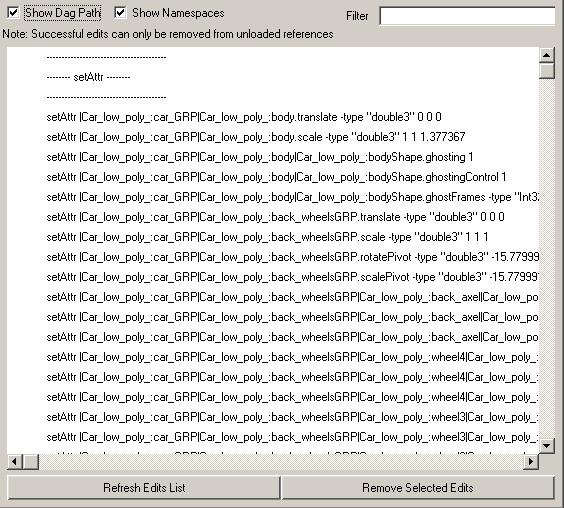The height and width of the screenshot is (508, 564).
Task: Select the bodyShape.ghosting edit line
Action: [260, 157]
